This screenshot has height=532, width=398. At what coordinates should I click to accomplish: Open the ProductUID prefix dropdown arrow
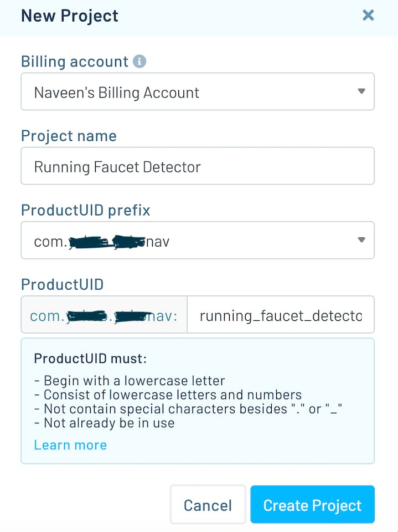click(x=361, y=240)
